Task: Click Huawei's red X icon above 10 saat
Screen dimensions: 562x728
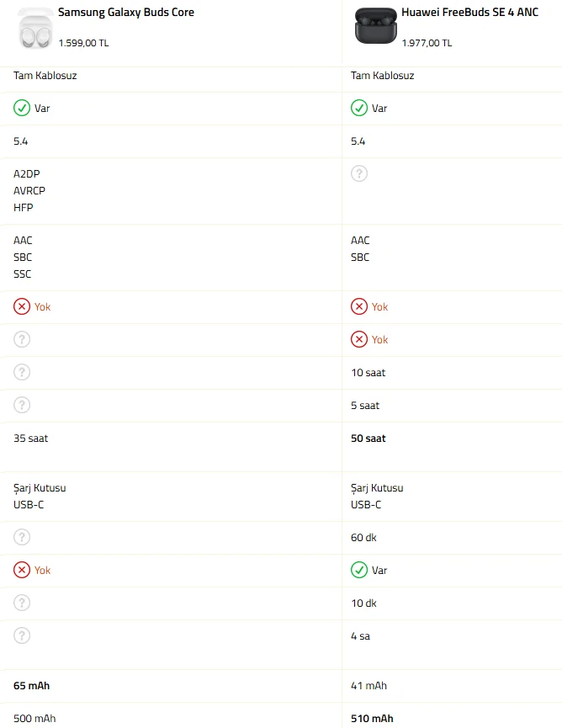Action: pyautogui.click(x=359, y=339)
